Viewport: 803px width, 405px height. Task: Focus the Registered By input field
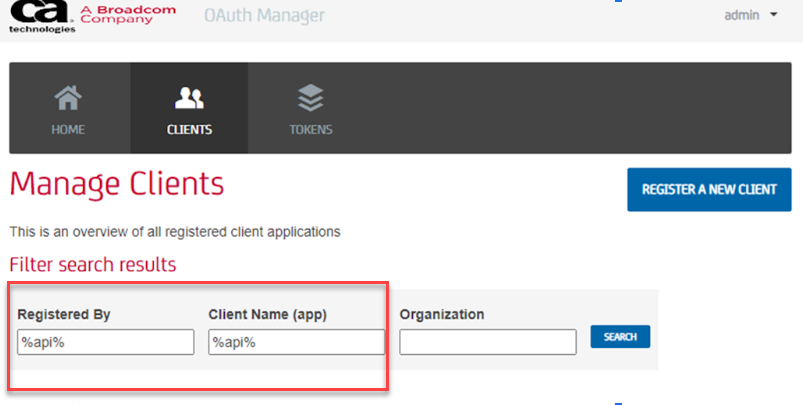pos(105,342)
